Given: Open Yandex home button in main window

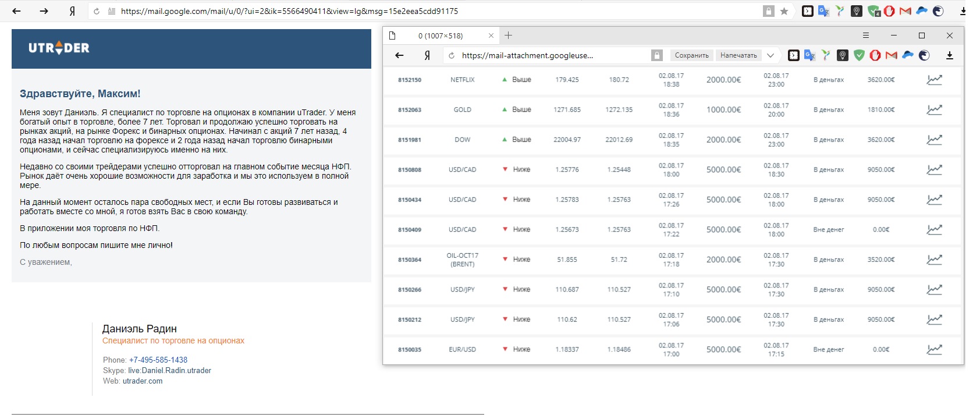Looking at the screenshot, I should (x=72, y=11).
